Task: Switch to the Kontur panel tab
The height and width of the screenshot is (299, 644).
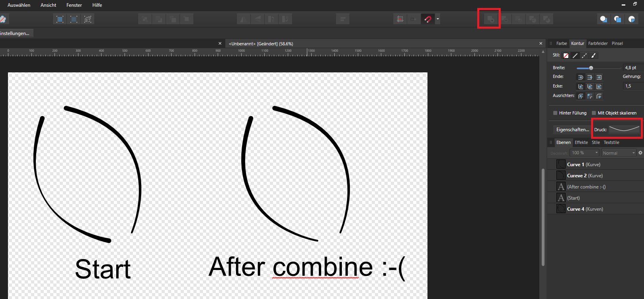Action: tap(578, 43)
